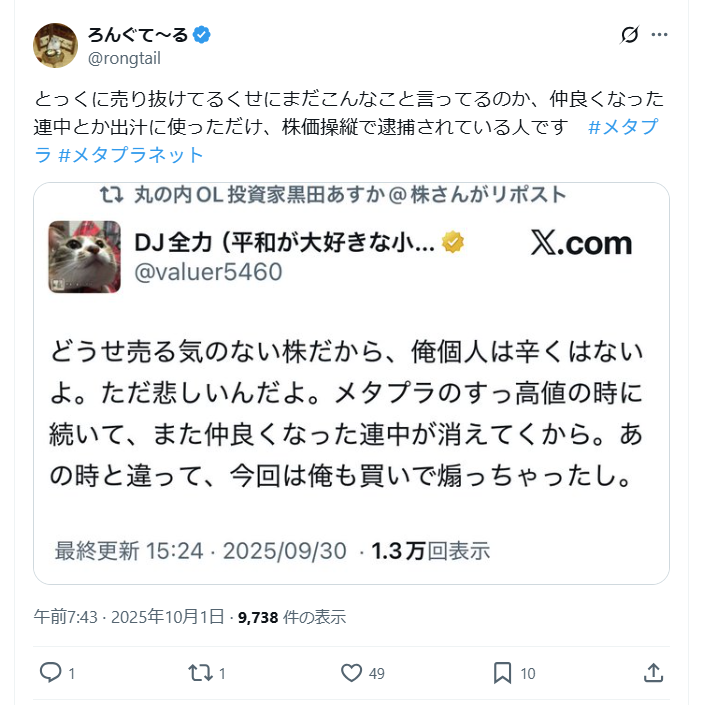Click the repost arrows icon beside 丸の内OL
Screen dimensions: 706x705
(111, 195)
